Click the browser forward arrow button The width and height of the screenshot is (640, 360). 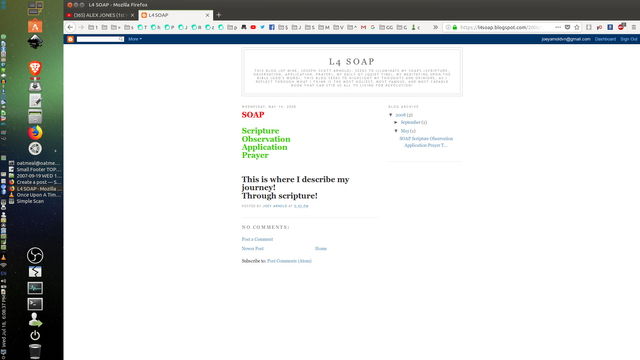point(81,27)
